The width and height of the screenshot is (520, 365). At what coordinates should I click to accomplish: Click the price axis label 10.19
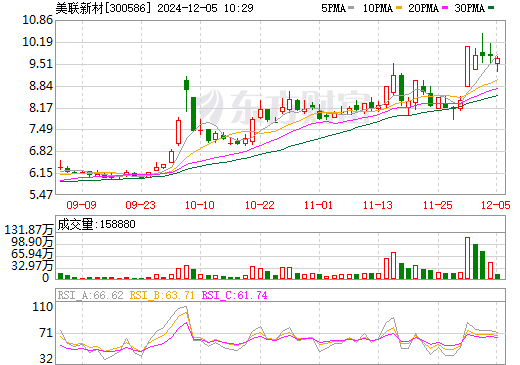[x=37, y=42]
